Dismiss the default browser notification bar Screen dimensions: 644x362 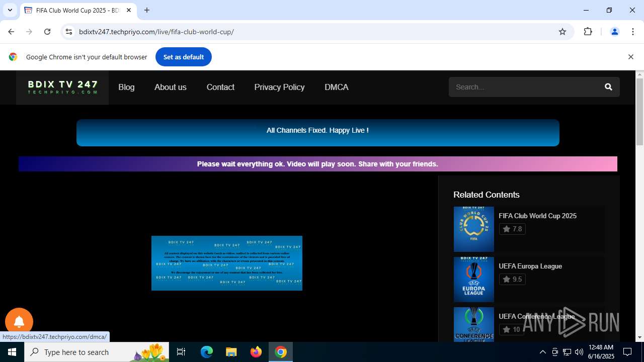click(x=630, y=57)
